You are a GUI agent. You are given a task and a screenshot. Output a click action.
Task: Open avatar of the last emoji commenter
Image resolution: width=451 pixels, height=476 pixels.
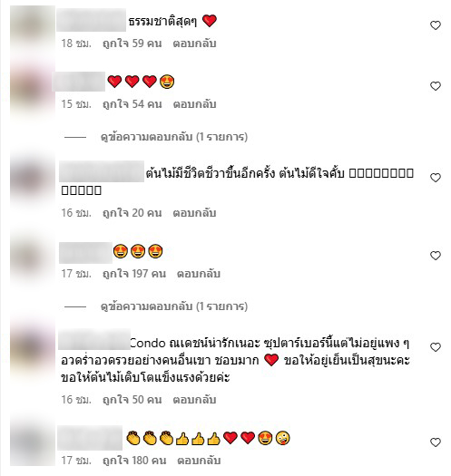(x=33, y=443)
